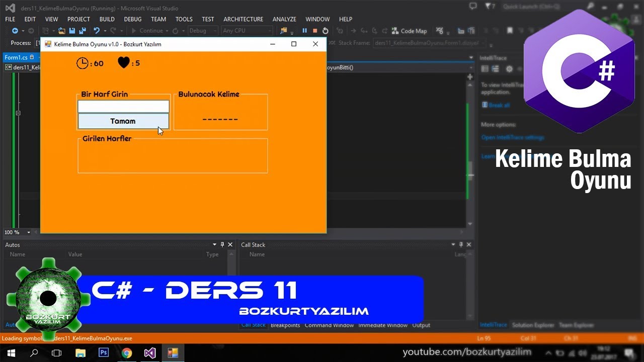This screenshot has width=644, height=362.
Task: Click the Visual Studio taskbar icon
Action: point(150,353)
